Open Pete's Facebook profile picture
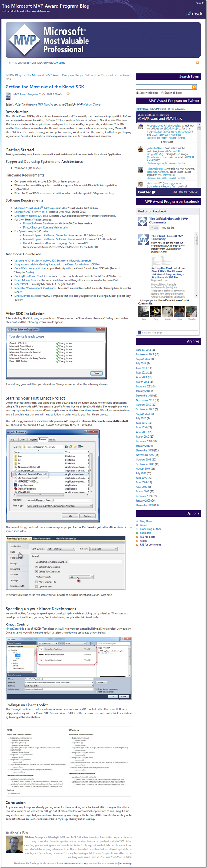This screenshot has height=868, width=207. (x=144, y=311)
